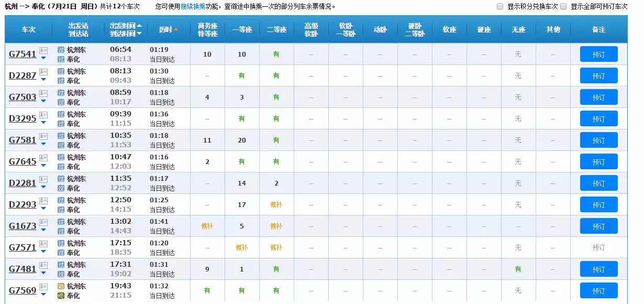This screenshot has width=644, height=304.
Task: Click the ID card icon beside D2287
Action: [x=43, y=72]
